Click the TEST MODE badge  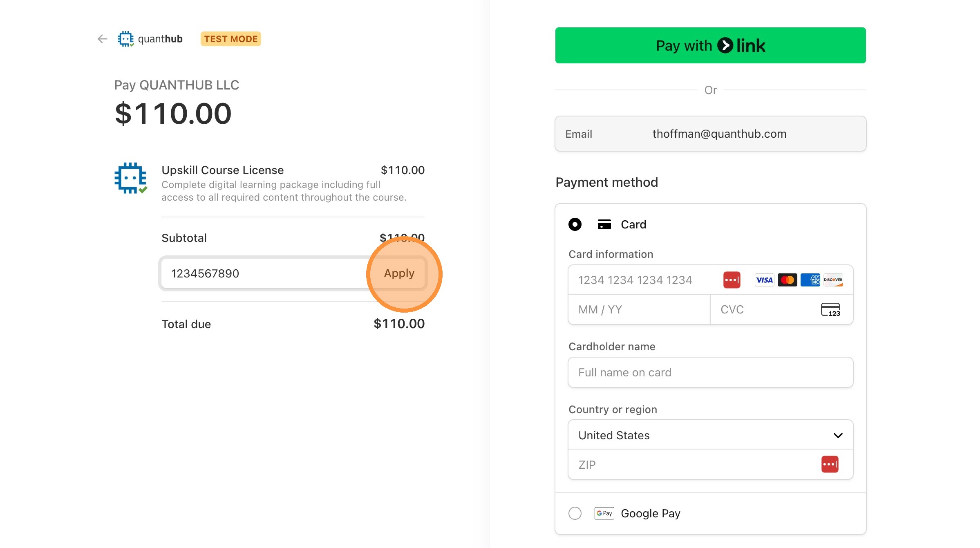point(231,39)
